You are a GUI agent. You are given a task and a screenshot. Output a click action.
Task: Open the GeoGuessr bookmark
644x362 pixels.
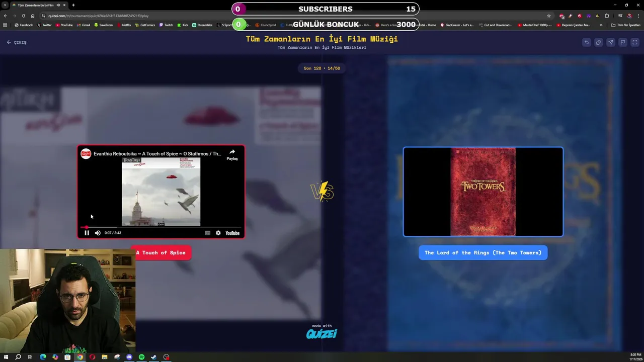coord(457,25)
